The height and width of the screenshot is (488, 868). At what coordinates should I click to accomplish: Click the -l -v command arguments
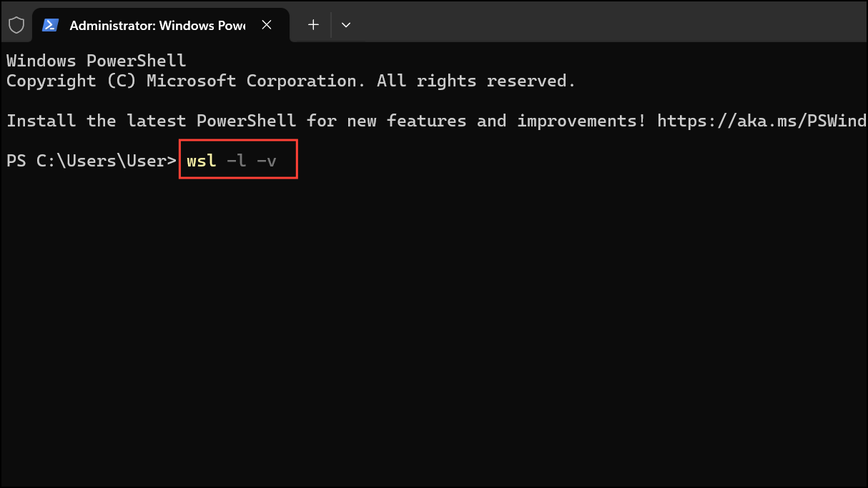click(253, 160)
